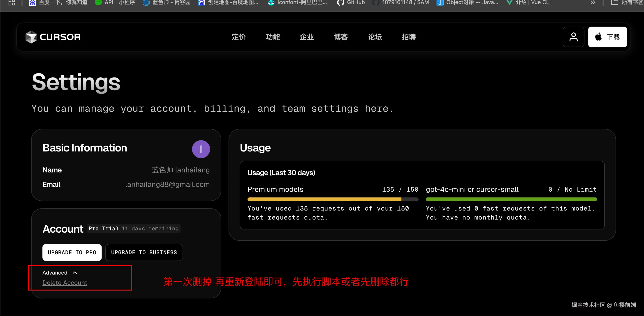Click the Delete Account link

pos(65,282)
